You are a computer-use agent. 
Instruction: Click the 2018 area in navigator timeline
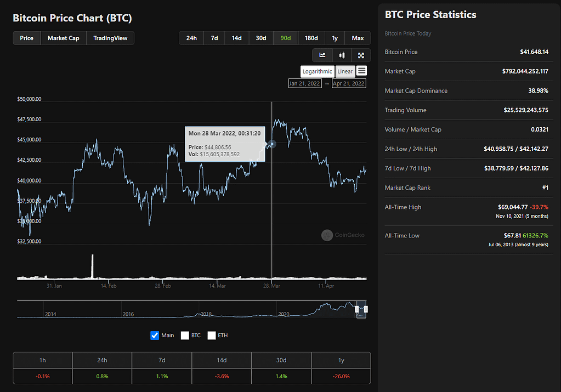[x=206, y=310]
